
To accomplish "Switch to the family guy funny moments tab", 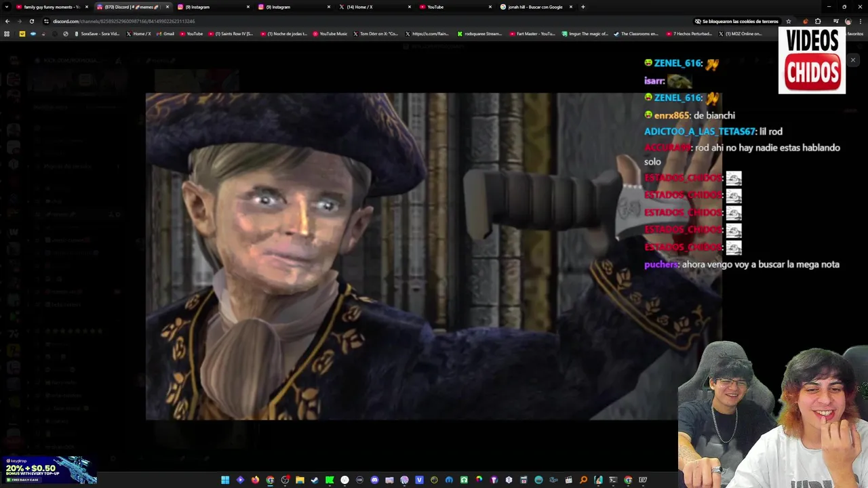I will point(52,7).
